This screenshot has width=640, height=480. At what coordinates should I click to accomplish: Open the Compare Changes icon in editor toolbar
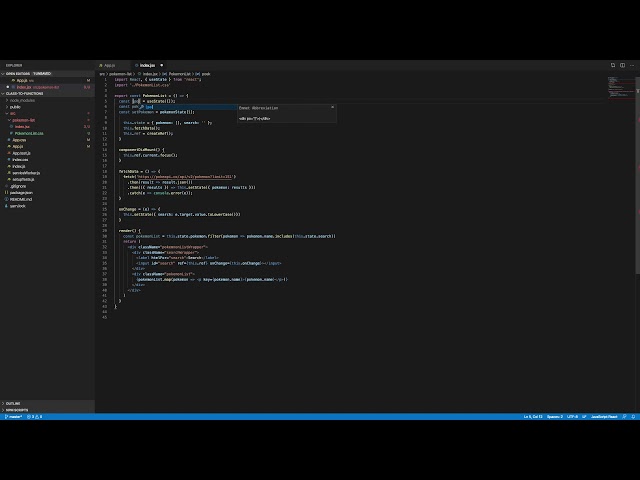pyautogui.click(x=613, y=65)
